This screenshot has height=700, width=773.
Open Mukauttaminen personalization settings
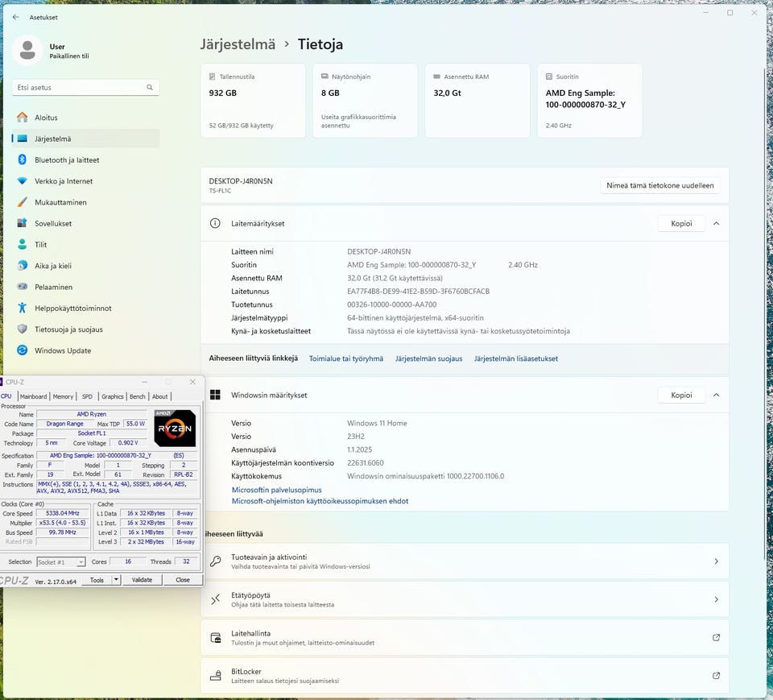click(x=85, y=202)
